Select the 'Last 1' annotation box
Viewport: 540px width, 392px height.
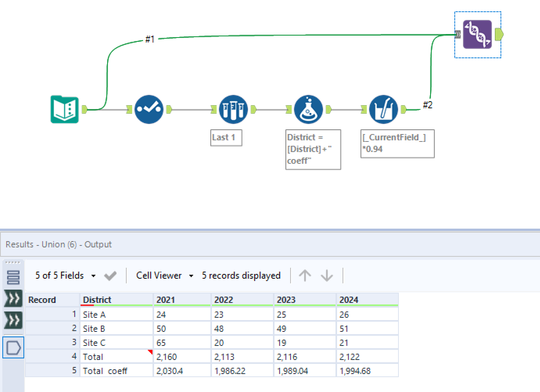coord(226,138)
